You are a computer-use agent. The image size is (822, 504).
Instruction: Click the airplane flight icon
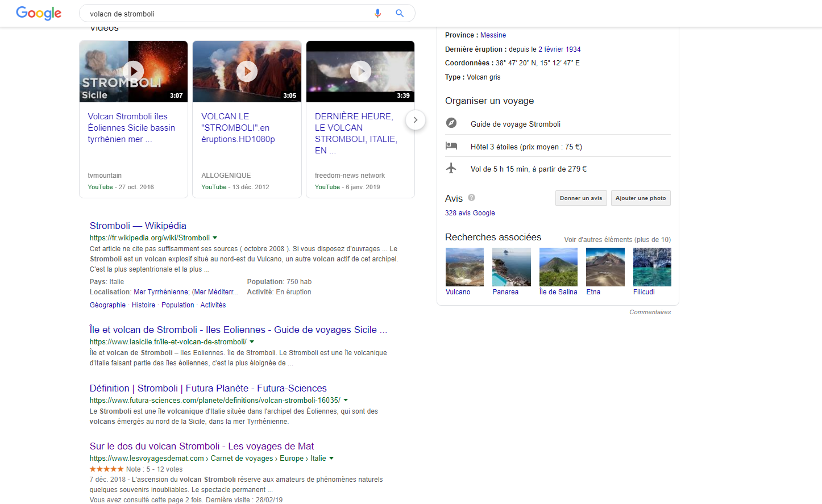coord(451,168)
